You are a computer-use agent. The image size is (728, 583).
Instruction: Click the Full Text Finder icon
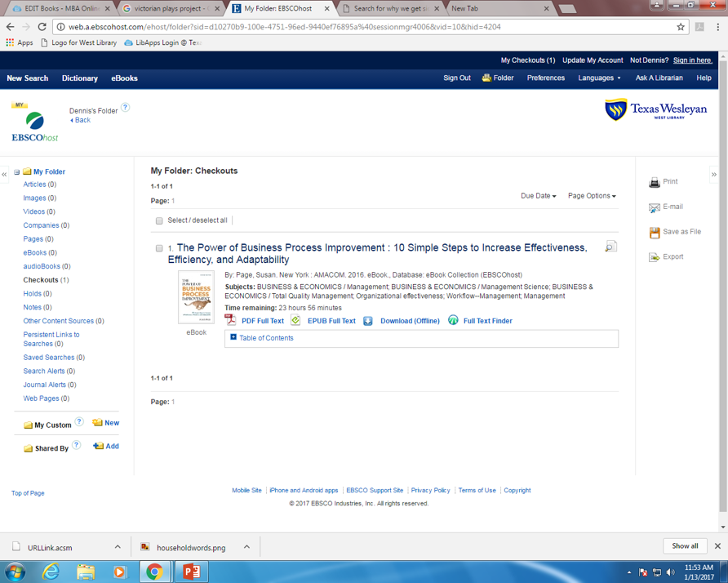(x=453, y=320)
